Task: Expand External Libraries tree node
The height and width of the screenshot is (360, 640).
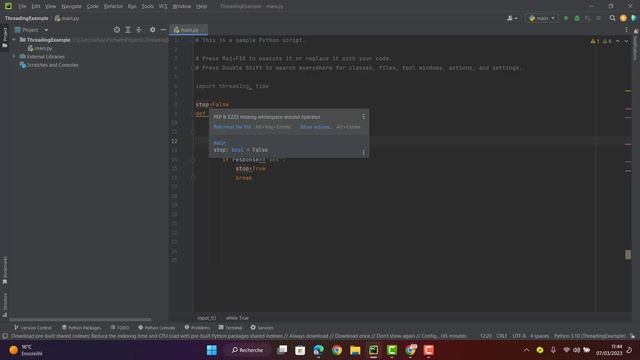Action: click(x=14, y=56)
